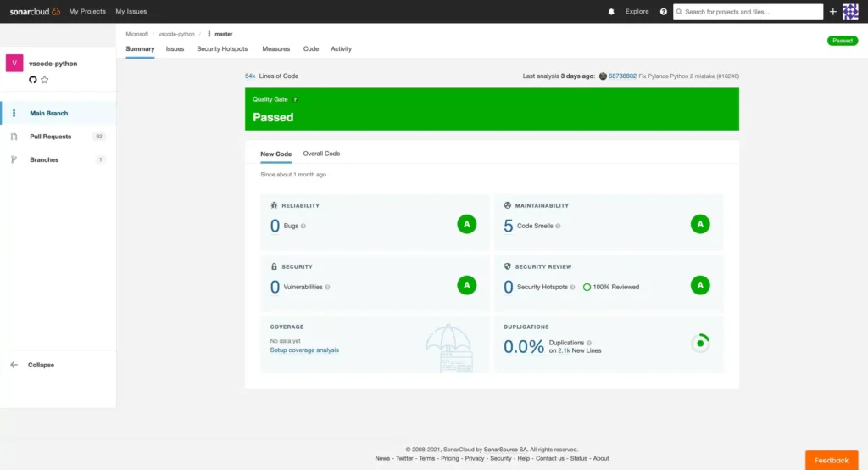
Task: Click the reliability bug icon
Action: coord(274,205)
